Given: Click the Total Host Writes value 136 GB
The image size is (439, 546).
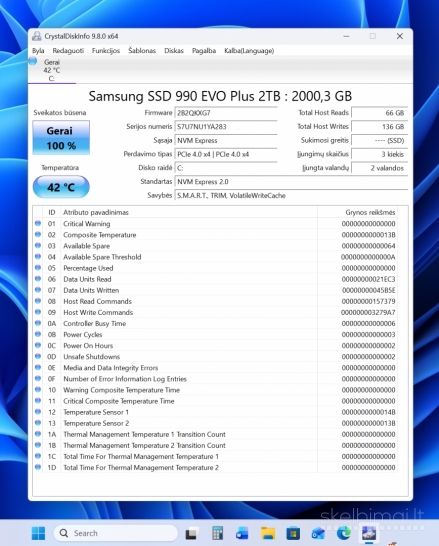Looking at the screenshot, I should [x=380, y=126].
